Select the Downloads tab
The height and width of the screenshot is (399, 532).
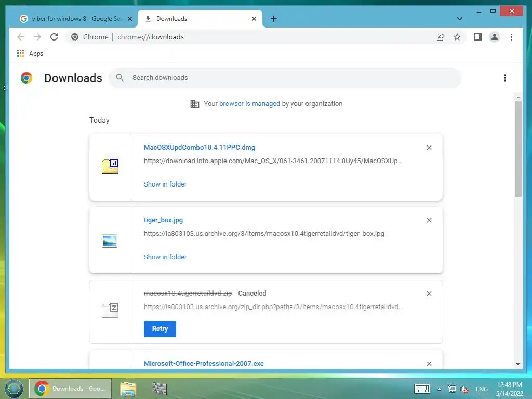pyautogui.click(x=200, y=19)
